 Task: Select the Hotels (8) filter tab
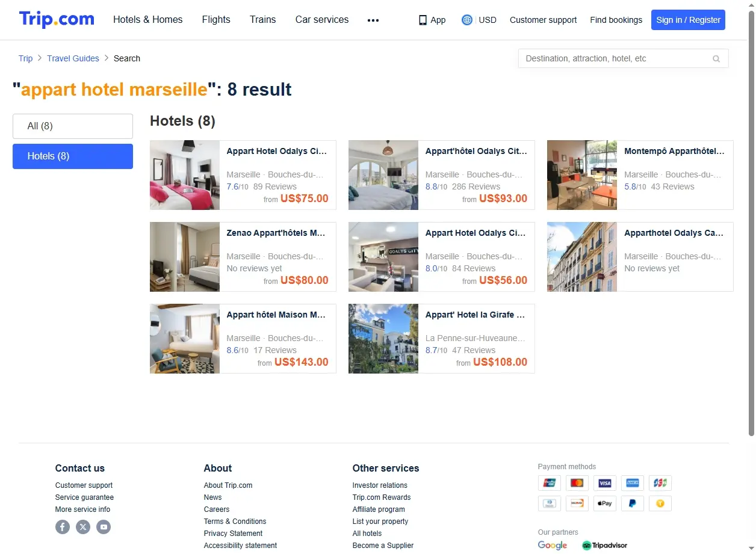(73, 156)
